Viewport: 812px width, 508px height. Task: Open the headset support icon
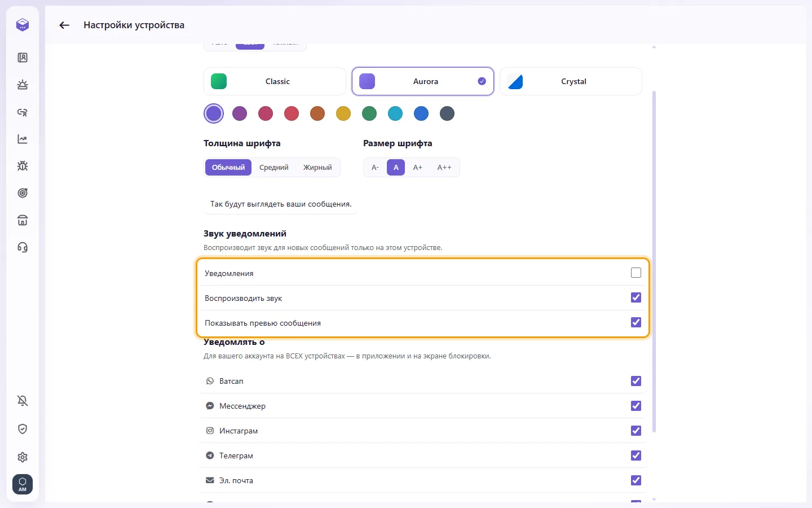pyautogui.click(x=23, y=247)
